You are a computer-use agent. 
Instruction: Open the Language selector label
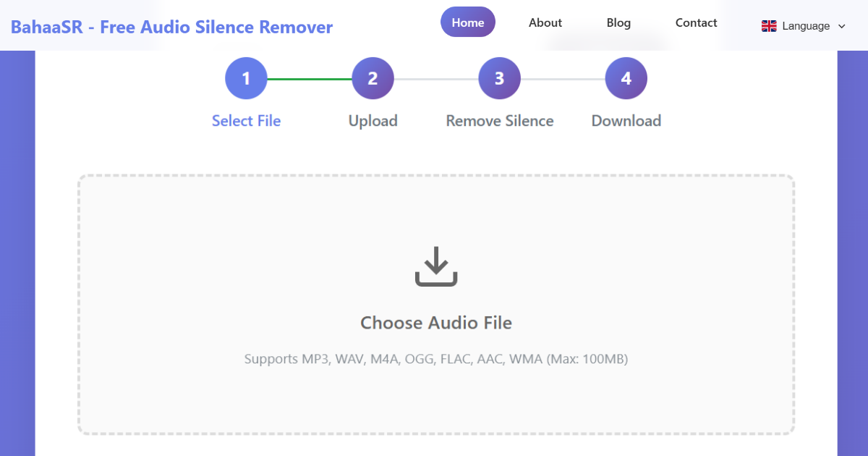click(x=806, y=26)
